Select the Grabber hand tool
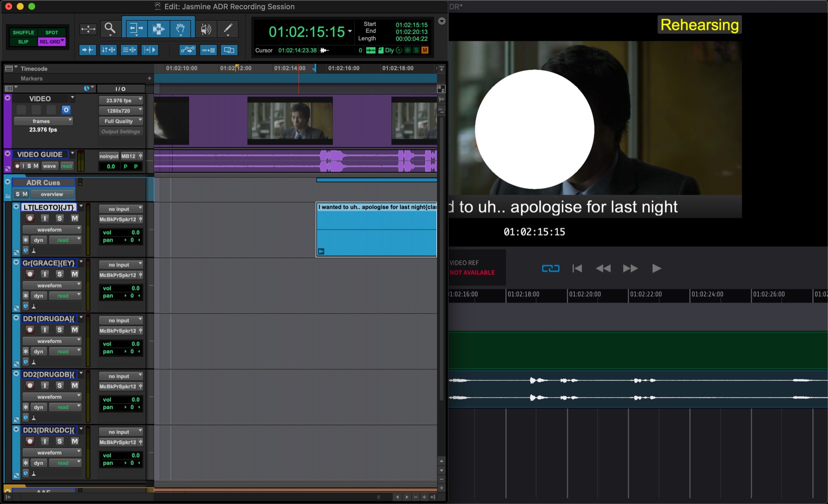The image size is (828, 504). coord(181,29)
